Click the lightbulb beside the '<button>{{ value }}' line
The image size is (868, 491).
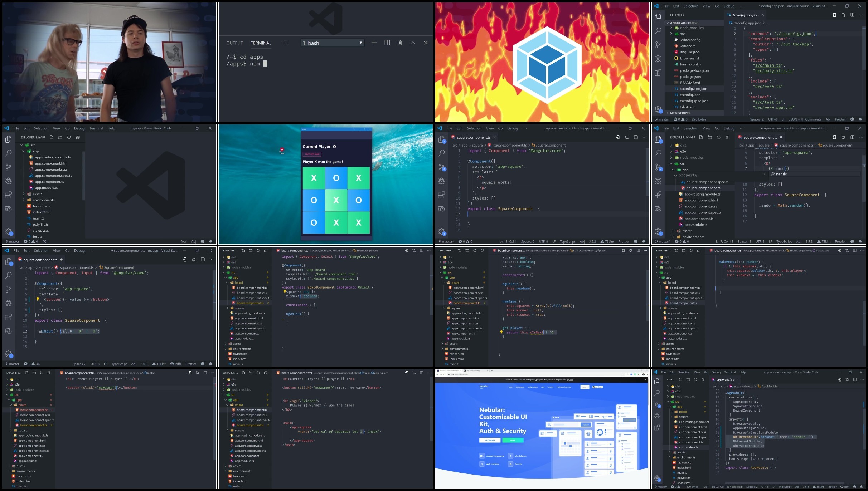click(38, 299)
